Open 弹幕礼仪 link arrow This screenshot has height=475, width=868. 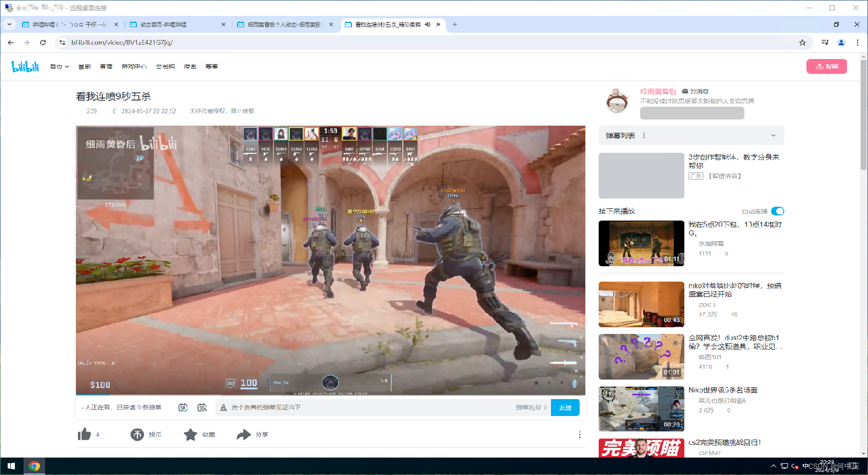tap(531, 407)
